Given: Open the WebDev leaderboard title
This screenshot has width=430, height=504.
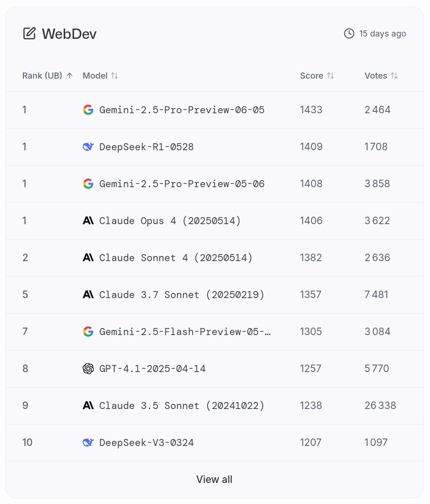Looking at the screenshot, I should [69, 34].
